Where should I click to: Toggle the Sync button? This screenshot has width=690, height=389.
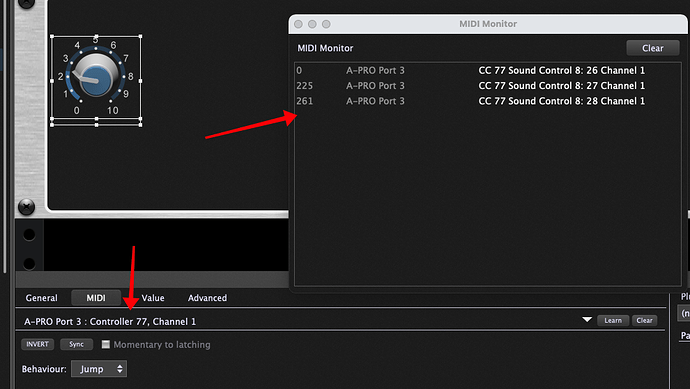click(x=77, y=344)
